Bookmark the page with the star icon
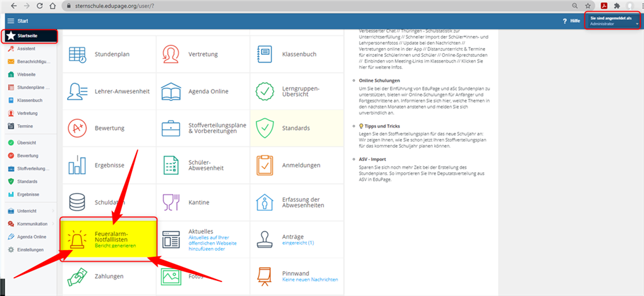This screenshot has width=644, height=296. (588, 6)
